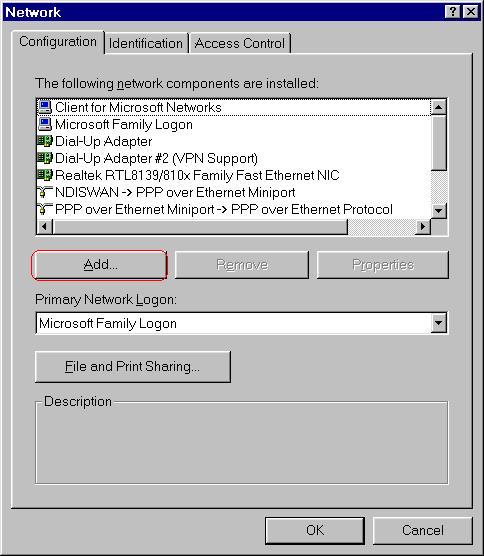Select the Configuration tab
The width and height of the screenshot is (484, 556).
coord(58,42)
